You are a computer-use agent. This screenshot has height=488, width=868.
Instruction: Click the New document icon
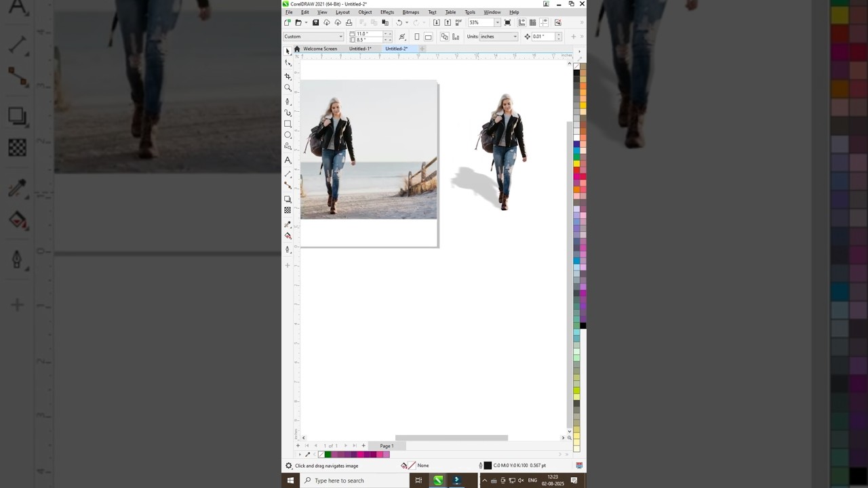(287, 22)
